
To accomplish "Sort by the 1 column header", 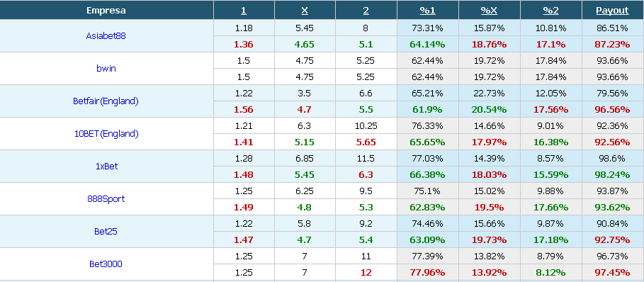I will 244,11.
